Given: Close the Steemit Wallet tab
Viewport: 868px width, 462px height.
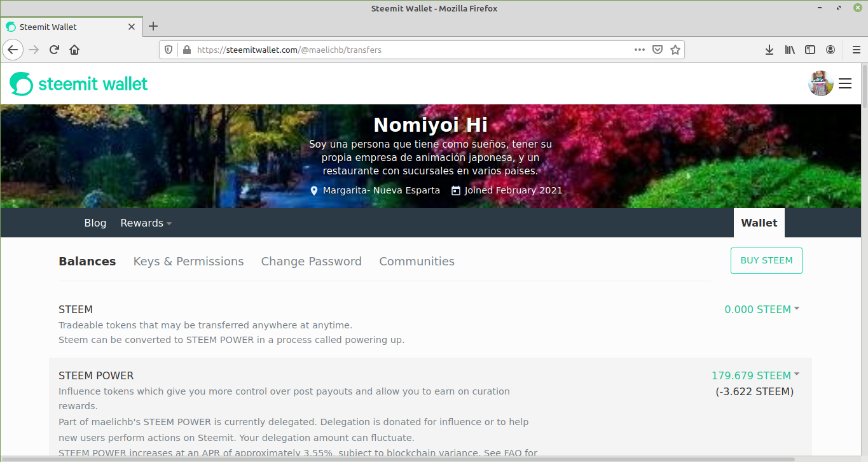Looking at the screenshot, I should point(132,27).
